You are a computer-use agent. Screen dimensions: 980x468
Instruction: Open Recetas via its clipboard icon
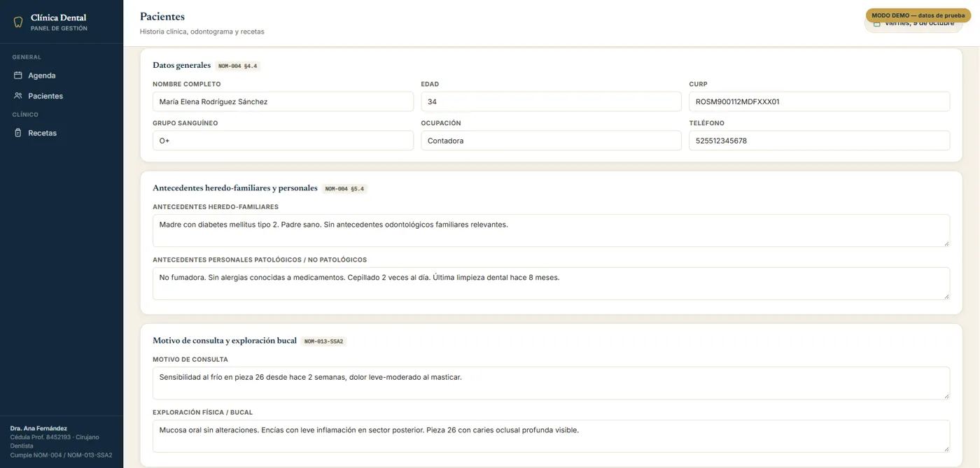click(x=18, y=133)
